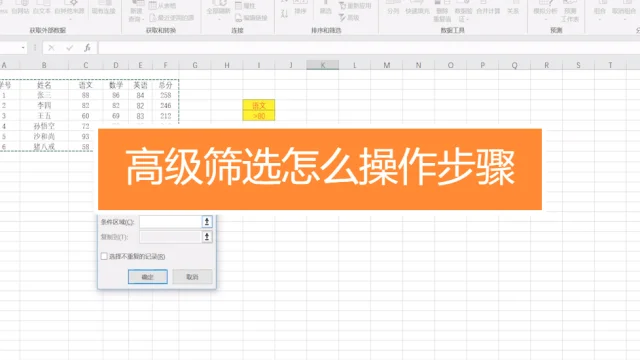Select the 英语 header cell
Viewport: 640px width, 360px height.
coord(140,85)
